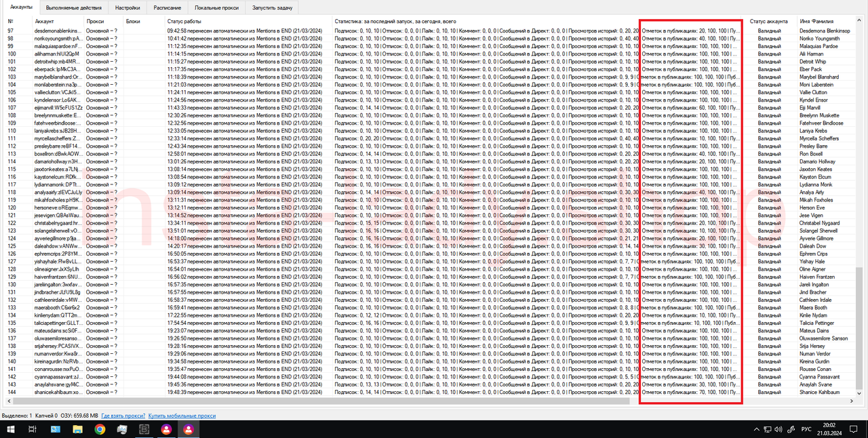The width and height of the screenshot is (868, 438).
Task: Sort by the № column header
Action: pyautogui.click(x=19, y=21)
